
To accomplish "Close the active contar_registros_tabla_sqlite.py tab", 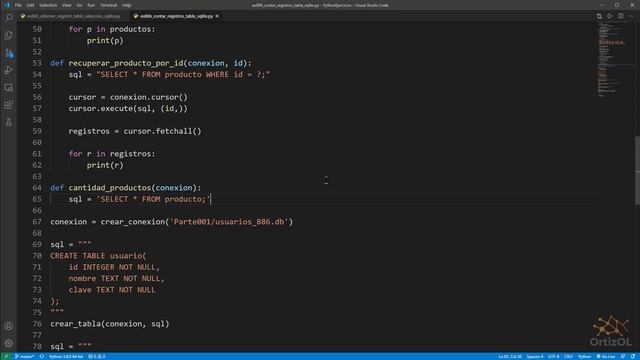I will click(x=217, y=16).
